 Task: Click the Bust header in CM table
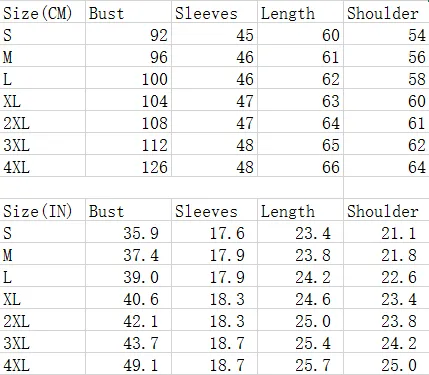coord(128,12)
